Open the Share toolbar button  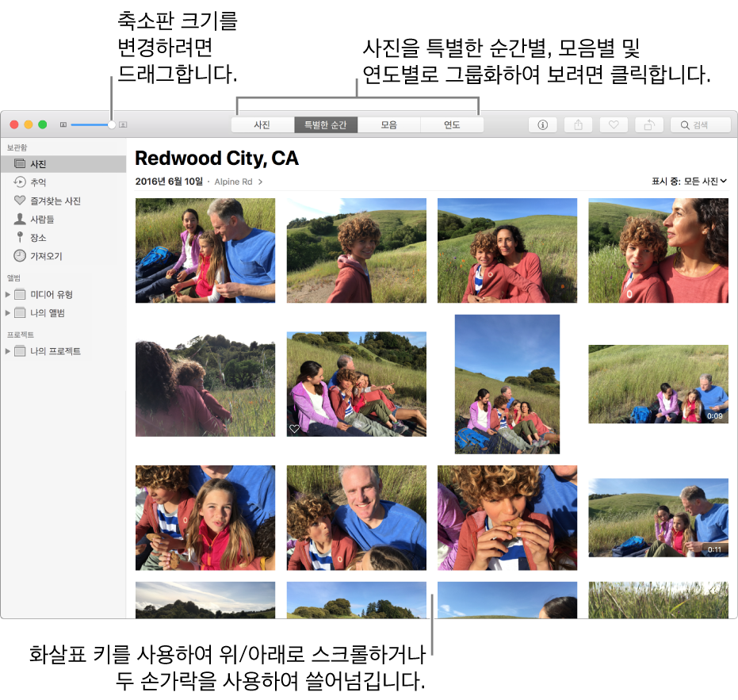(x=579, y=124)
